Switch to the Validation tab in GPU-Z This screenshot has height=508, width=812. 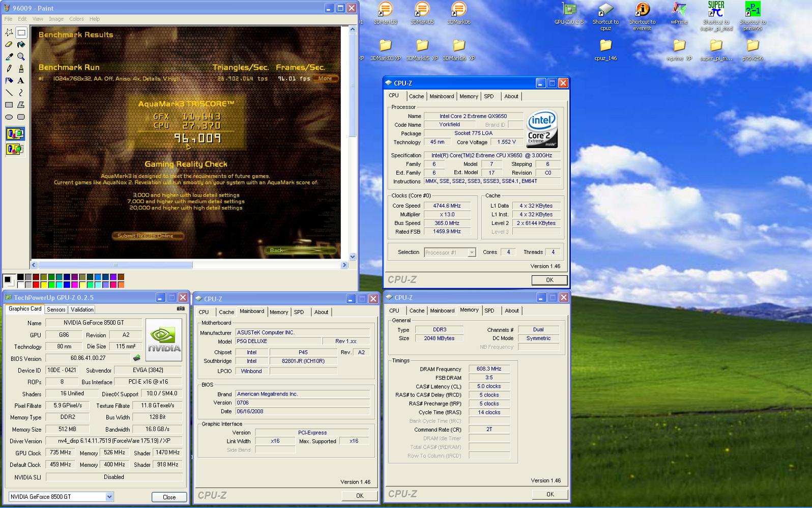point(82,309)
